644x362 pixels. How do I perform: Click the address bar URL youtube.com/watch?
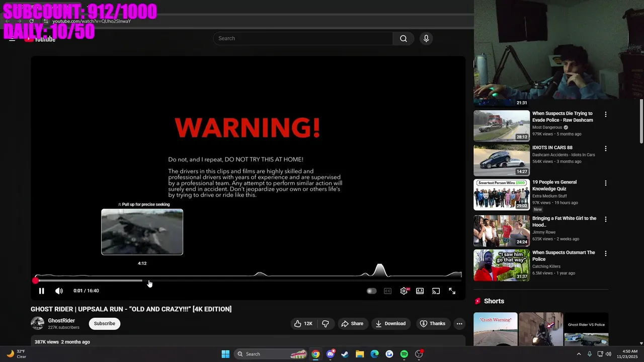(x=92, y=21)
